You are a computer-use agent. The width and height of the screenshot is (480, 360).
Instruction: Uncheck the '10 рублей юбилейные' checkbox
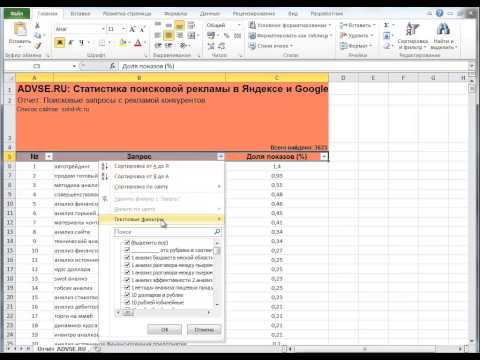[x=127, y=302]
